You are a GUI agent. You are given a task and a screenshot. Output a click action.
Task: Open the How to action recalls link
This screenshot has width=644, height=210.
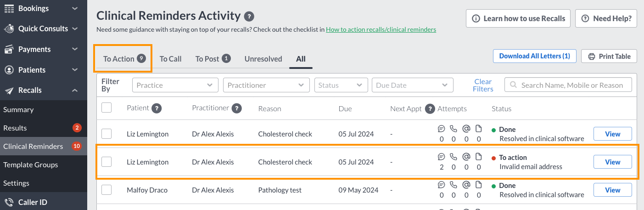tap(381, 29)
